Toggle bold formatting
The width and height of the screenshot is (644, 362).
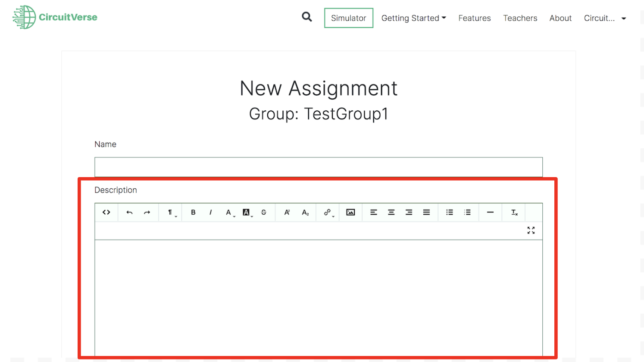(193, 212)
